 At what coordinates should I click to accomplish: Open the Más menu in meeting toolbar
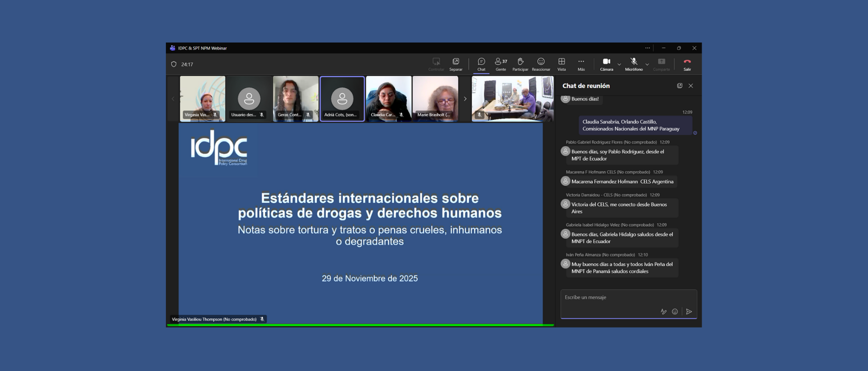click(581, 64)
